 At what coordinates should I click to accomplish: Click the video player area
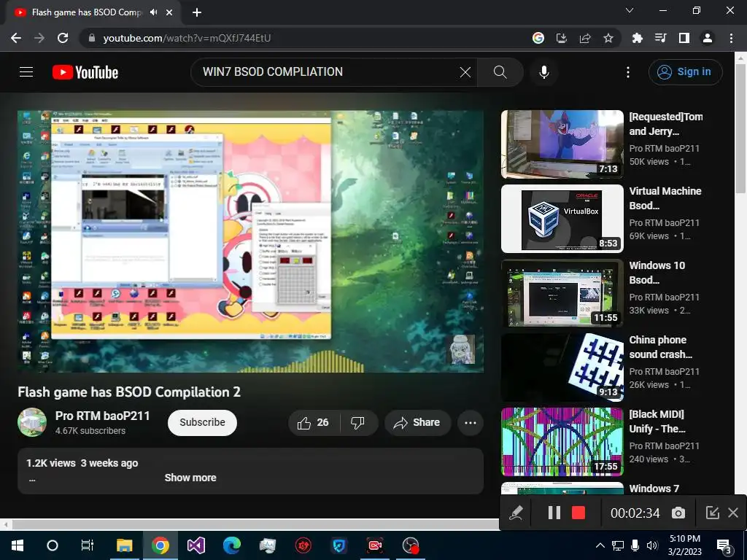coord(251,241)
